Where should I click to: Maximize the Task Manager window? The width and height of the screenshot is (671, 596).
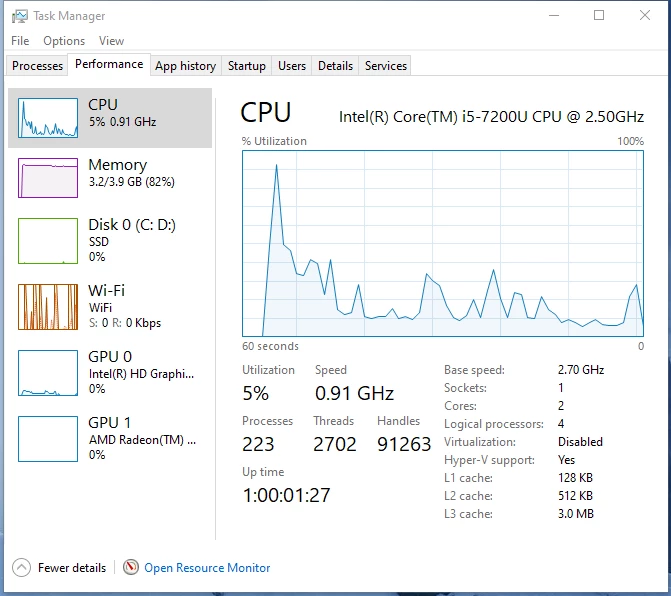coord(599,15)
